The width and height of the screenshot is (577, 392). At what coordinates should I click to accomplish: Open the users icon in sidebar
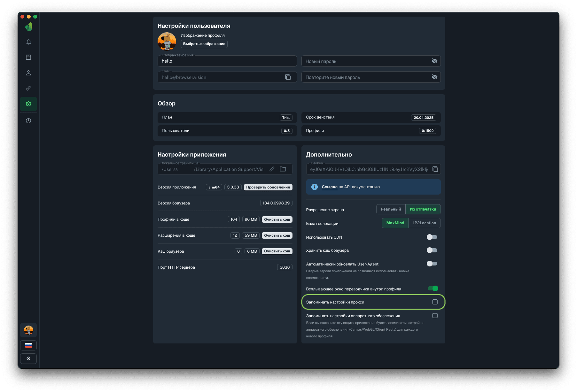pos(28,73)
